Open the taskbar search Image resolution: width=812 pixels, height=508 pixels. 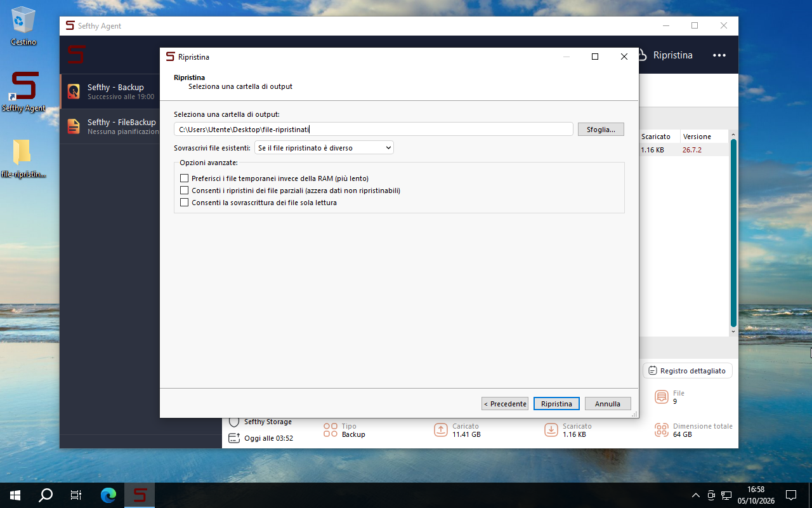click(x=46, y=495)
